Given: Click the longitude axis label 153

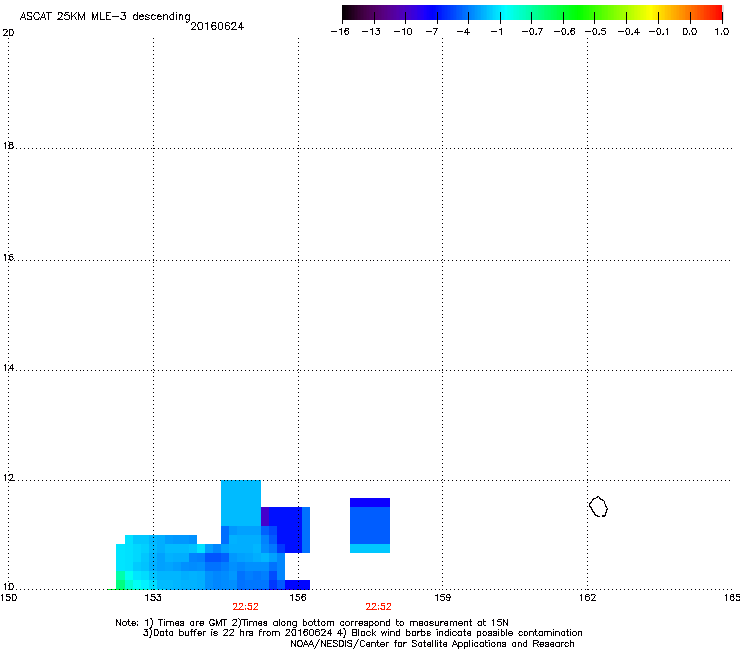Looking at the screenshot, I should (x=153, y=598).
